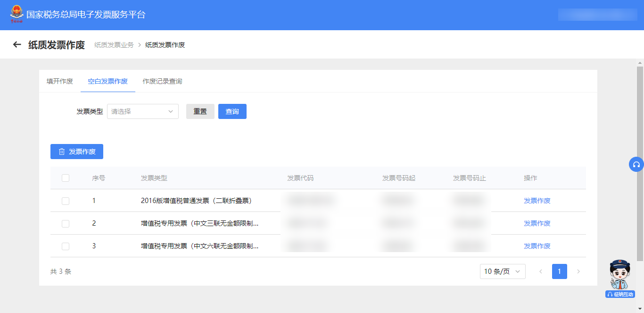Click the trash icon 发票作废 button
This screenshot has height=313, width=644.
77,152
